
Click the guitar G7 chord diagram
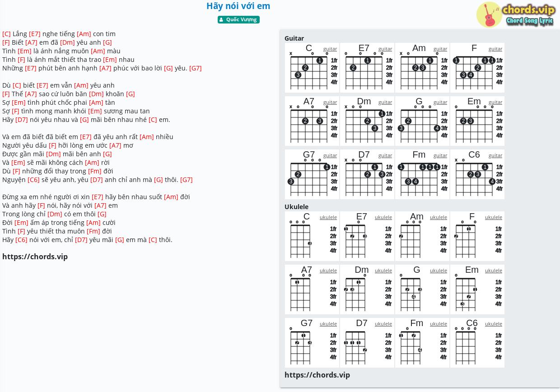312,174
